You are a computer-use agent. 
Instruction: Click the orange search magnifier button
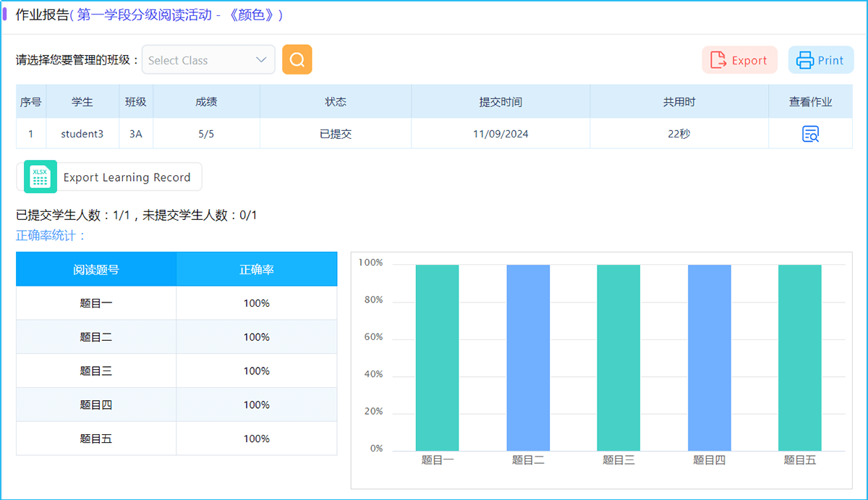click(297, 59)
